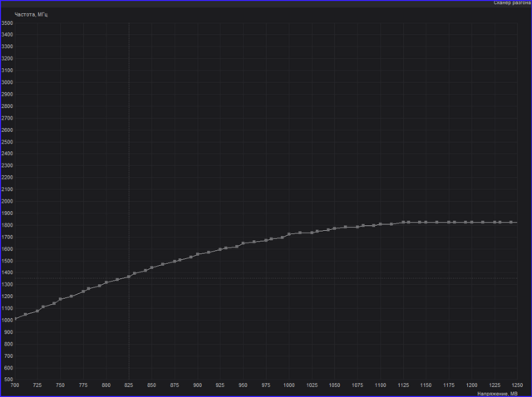Pick the curve point at 1050 mV
Viewport: 532px width, 397px height.
coord(334,228)
